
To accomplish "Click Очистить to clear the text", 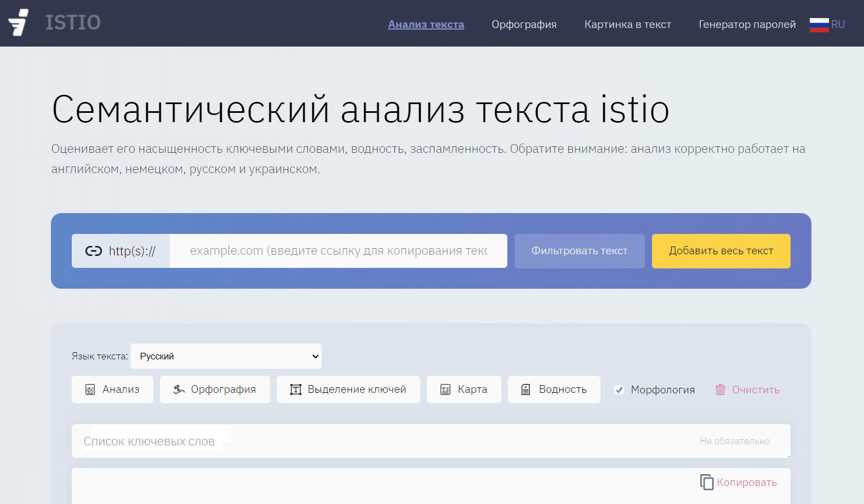I will 756,390.
